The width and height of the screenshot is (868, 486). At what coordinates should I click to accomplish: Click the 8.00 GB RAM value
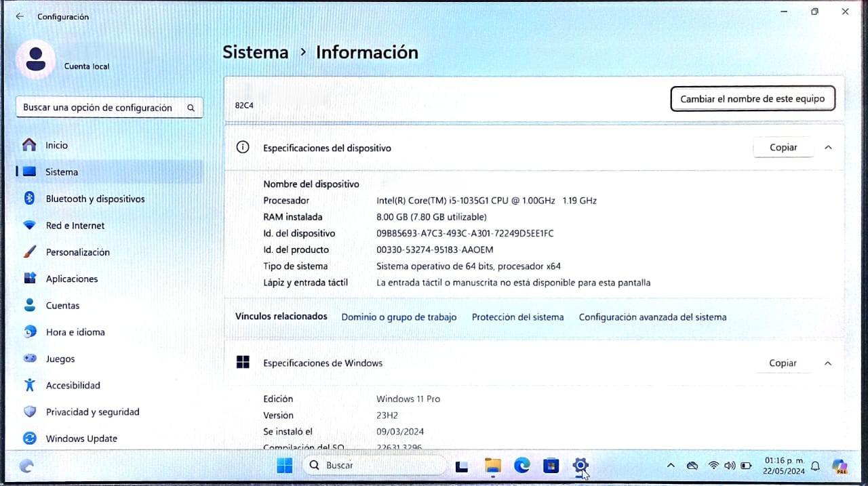click(431, 217)
